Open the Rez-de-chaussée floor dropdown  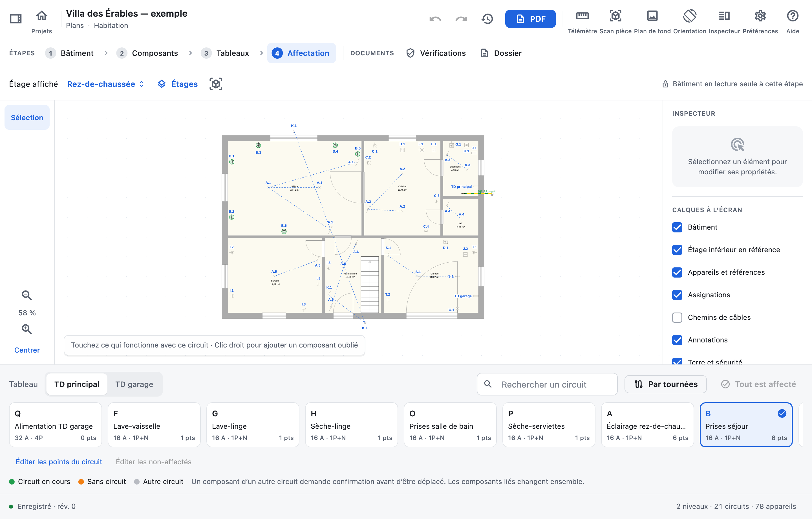[x=105, y=84]
